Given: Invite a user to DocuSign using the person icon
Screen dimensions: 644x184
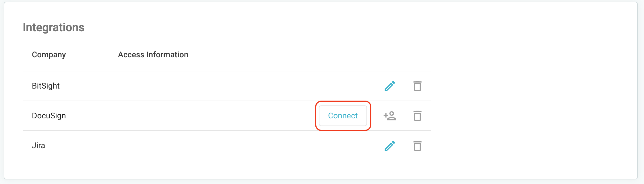Looking at the screenshot, I should click(x=389, y=116).
